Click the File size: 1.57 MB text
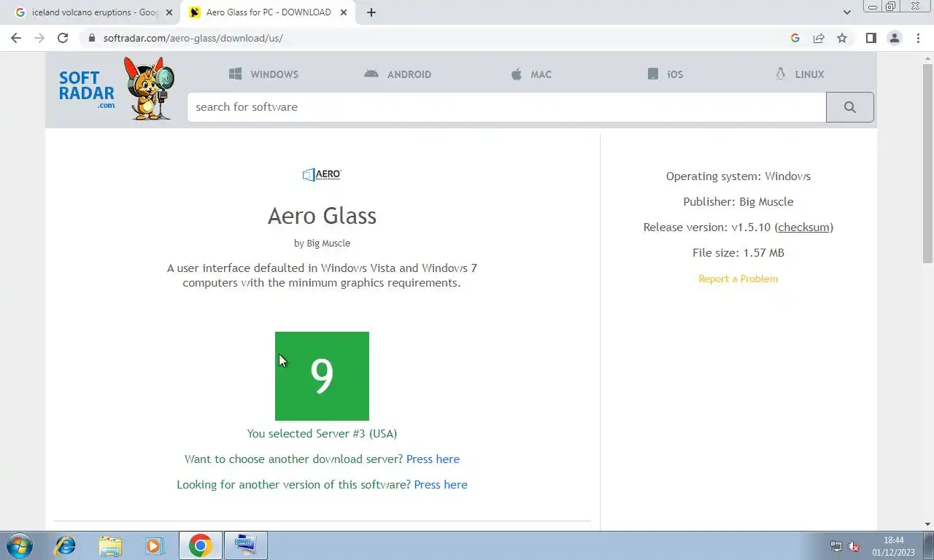The height and width of the screenshot is (560, 934). pos(738,253)
